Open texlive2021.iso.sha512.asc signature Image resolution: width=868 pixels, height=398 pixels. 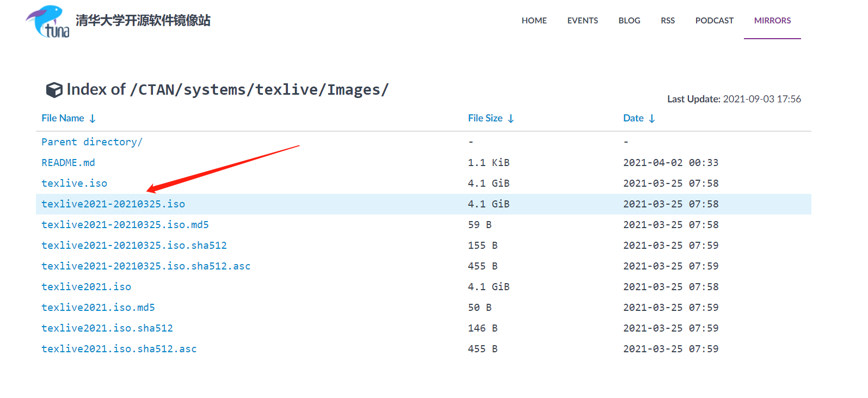[119, 349]
